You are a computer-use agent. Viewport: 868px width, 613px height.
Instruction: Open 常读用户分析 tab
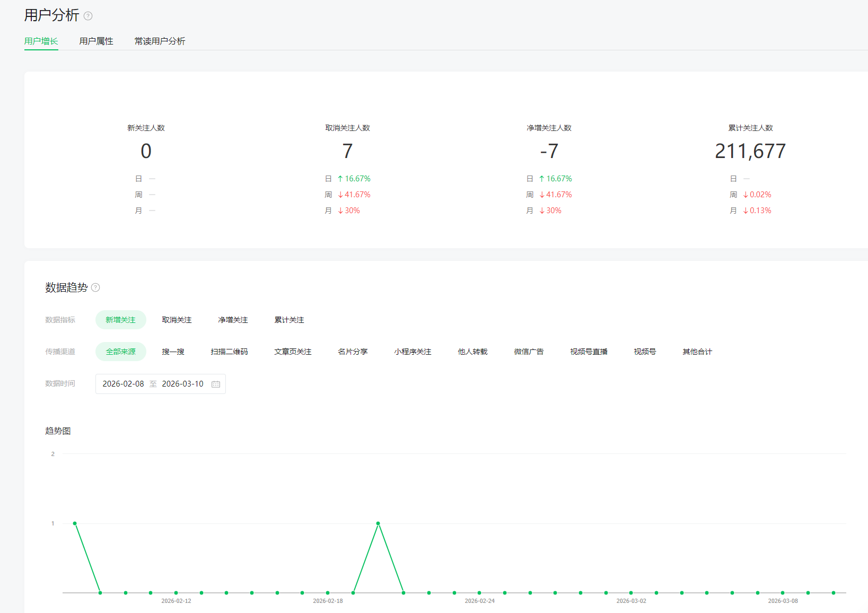(x=160, y=41)
